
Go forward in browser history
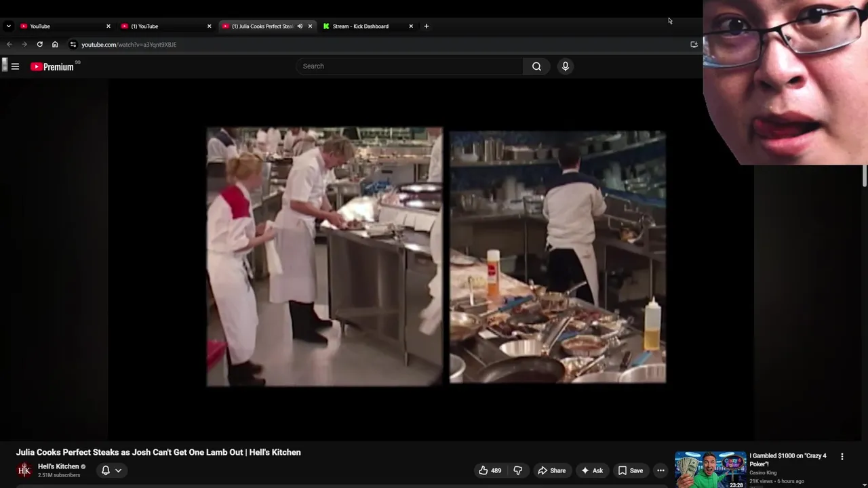click(24, 44)
